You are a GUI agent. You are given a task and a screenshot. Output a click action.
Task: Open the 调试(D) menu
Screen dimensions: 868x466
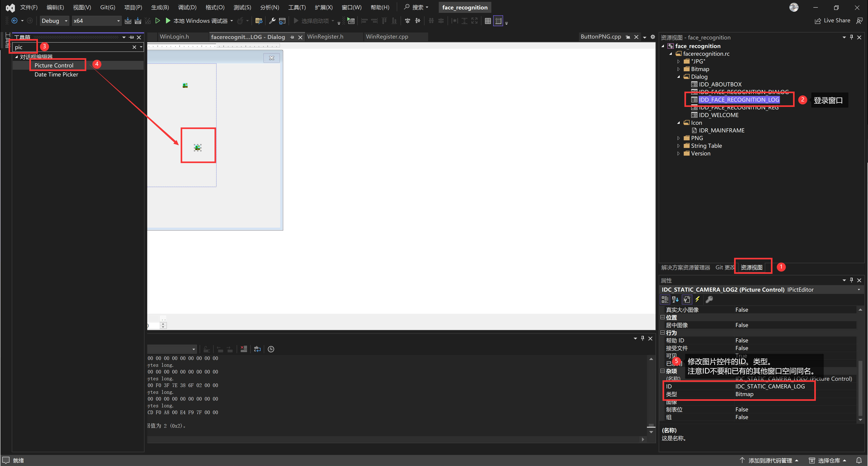[x=187, y=7]
